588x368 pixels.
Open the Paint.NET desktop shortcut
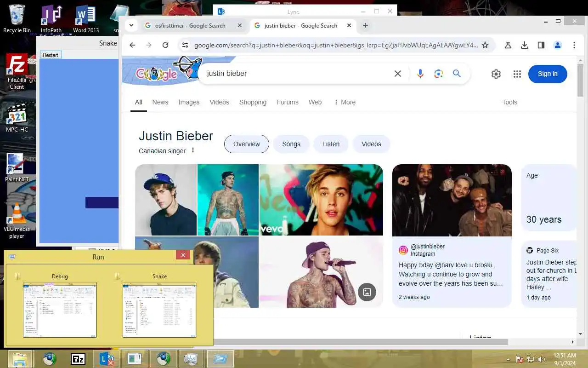[x=17, y=167]
